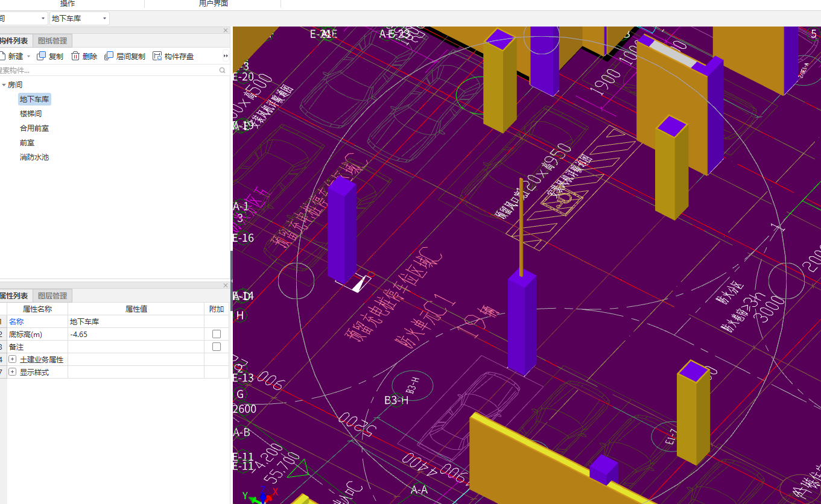Viewport: 821px width, 504px height.
Task: Select 楼梯间 in the component tree
Action: (31, 114)
